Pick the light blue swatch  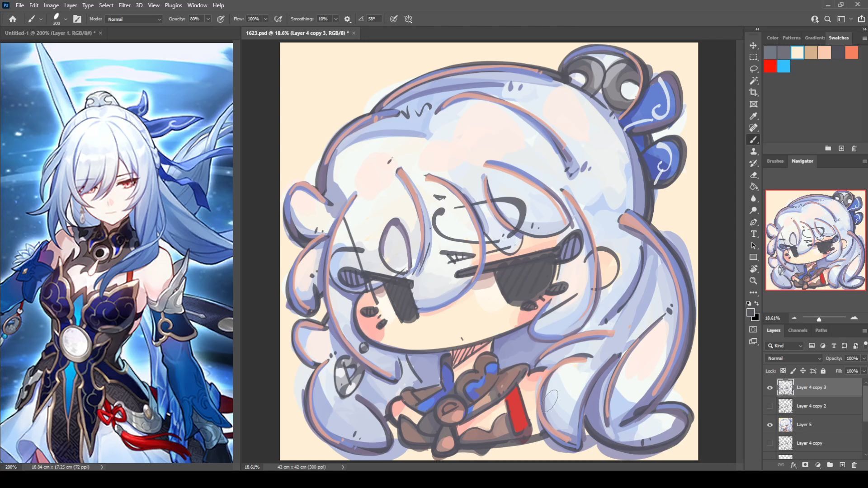(x=784, y=66)
